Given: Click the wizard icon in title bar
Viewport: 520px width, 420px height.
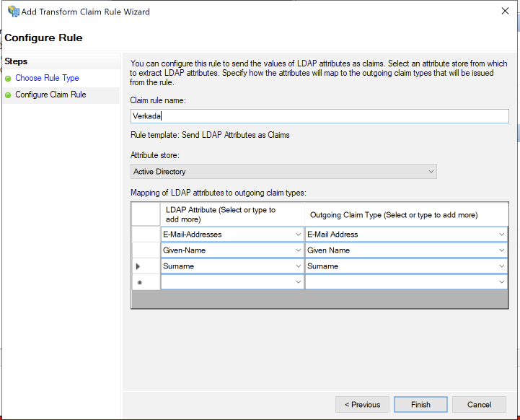Looking at the screenshot, I should pyautogui.click(x=13, y=12).
